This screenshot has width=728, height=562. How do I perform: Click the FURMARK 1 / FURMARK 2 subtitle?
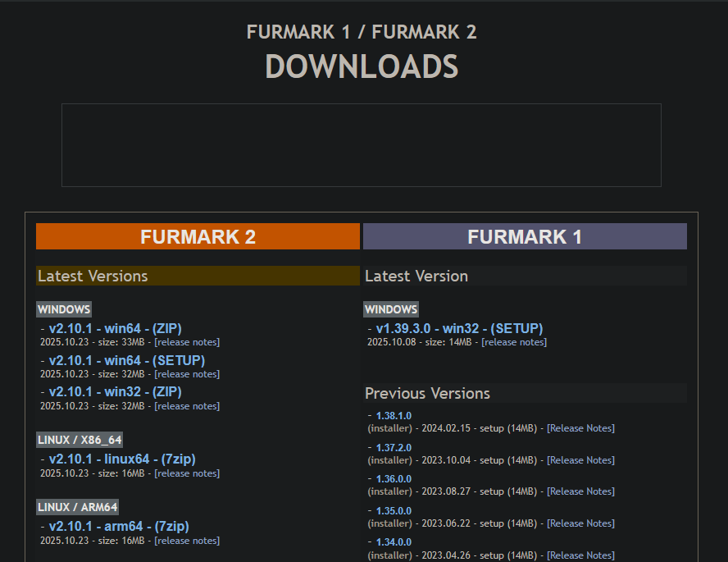[x=362, y=32]
